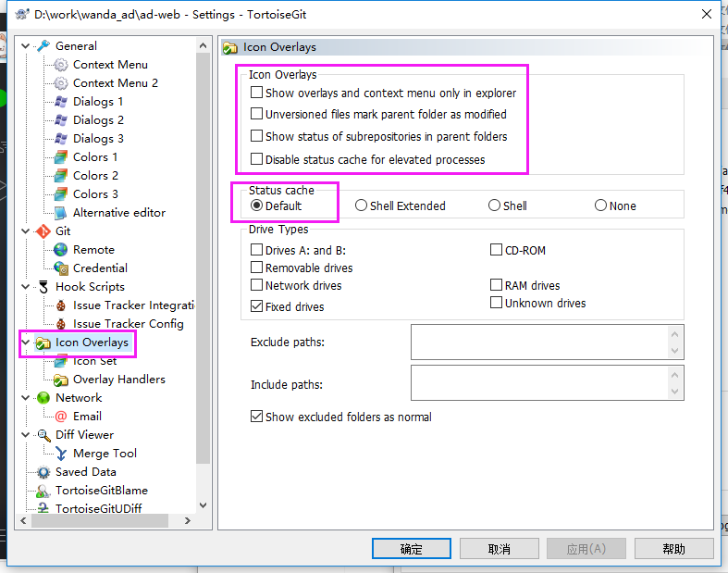Collapse the Hook Scripts tree node
The width and height of the screenshot is (728, 573).
point(26,287)
